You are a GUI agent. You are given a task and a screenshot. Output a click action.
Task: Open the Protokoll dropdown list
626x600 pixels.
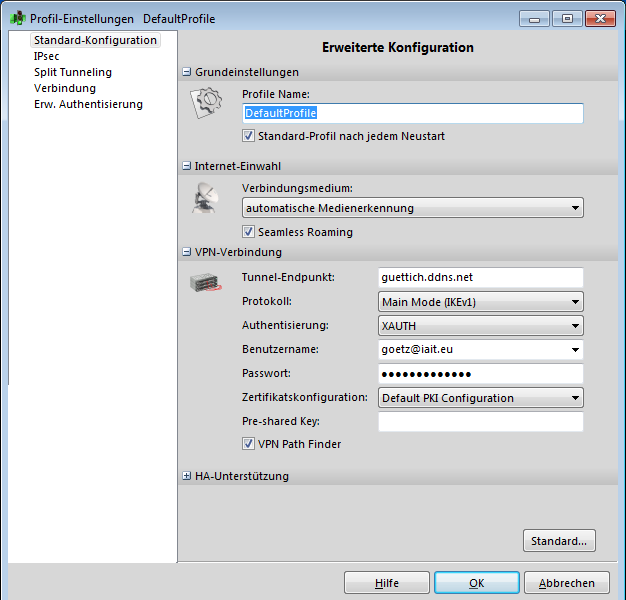coord(481,301)
